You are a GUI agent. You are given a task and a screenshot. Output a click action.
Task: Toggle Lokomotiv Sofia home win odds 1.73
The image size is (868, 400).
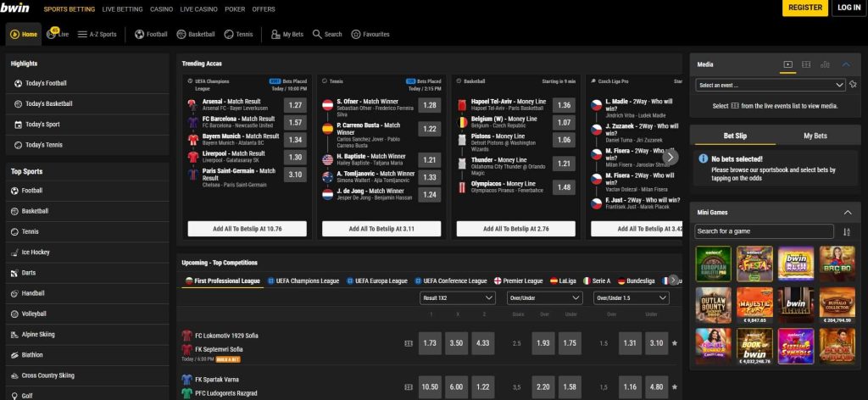430,343
